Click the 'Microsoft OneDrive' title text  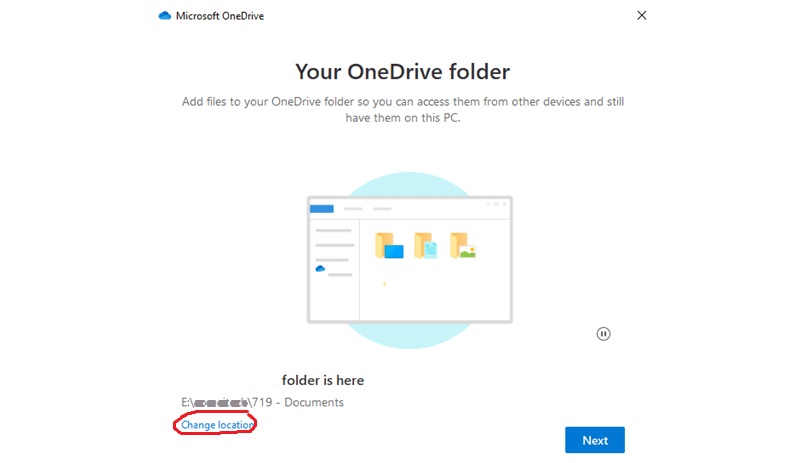pos(220,16)
